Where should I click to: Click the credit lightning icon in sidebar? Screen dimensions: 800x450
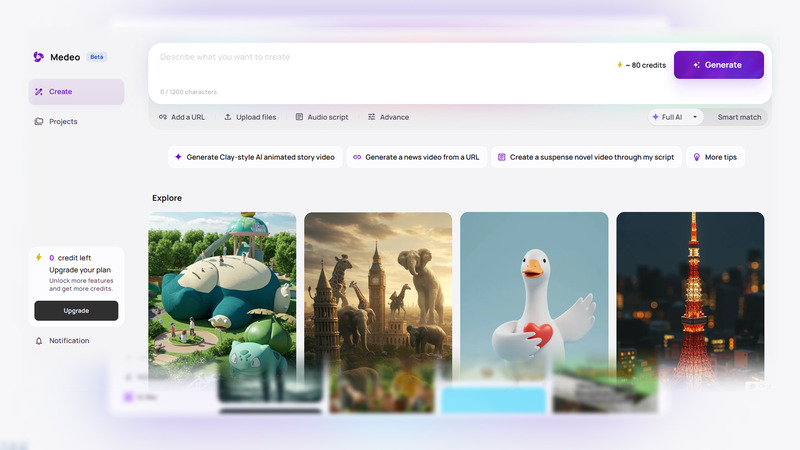(39, 257)
